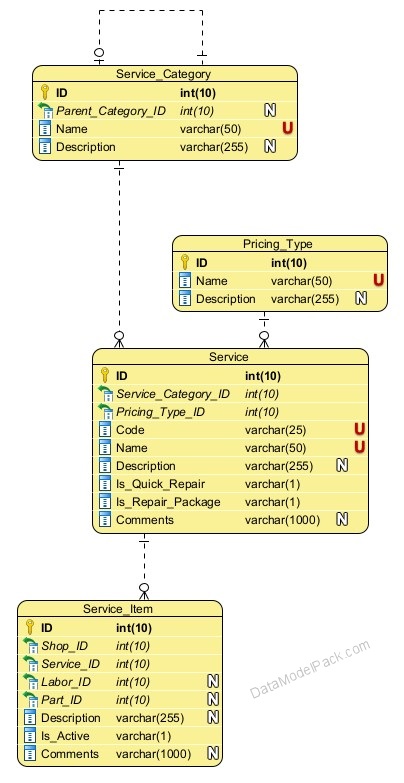This screenshot has height=783, width=404.
Task: Select the key icon in Pricing_Type table
Action: 185,263
